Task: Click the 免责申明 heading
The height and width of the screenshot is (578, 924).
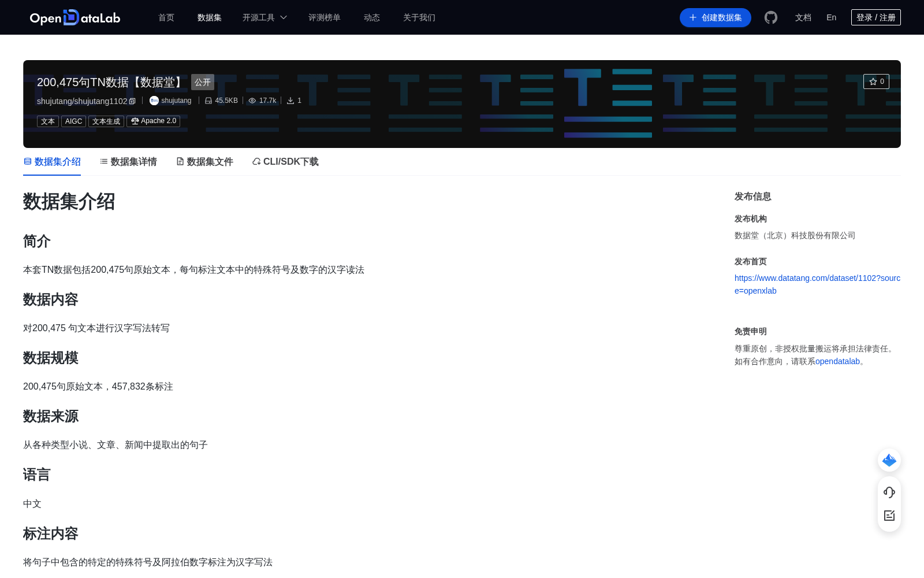Action: coord(751,332)
